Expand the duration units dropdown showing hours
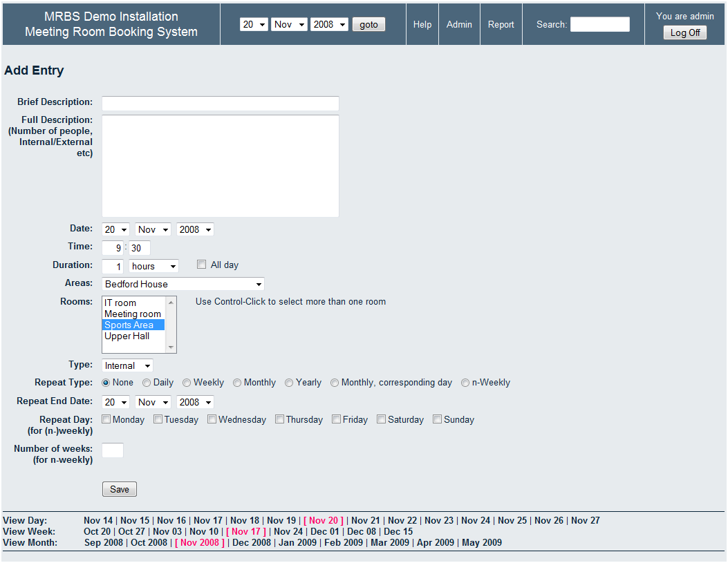Viewport: 728px width, 563px height. [x=153, y=266]
